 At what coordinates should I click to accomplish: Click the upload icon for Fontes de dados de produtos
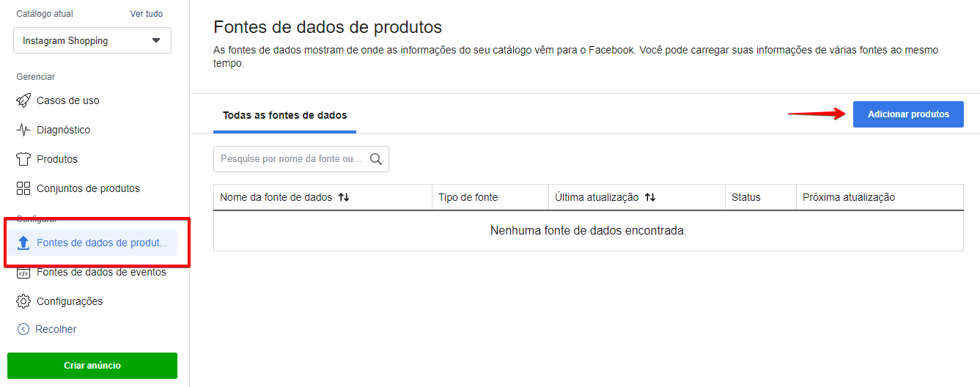point(23,243)
